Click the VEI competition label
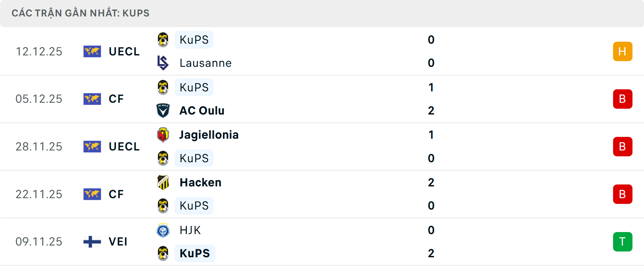This screenshot has height=266, width=644. tap(118, 241)
